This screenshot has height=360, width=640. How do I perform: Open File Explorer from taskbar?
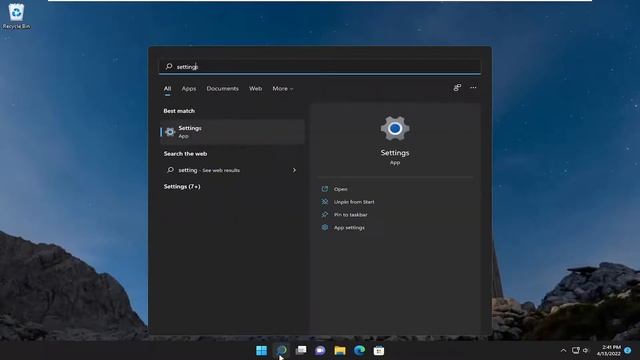340,350
